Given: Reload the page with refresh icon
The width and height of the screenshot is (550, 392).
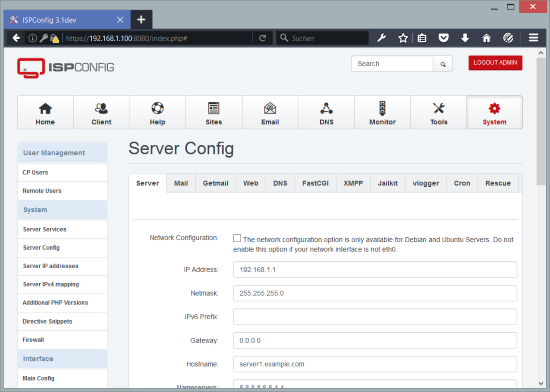Looking at the screenshot, I should tap(262, 38).
